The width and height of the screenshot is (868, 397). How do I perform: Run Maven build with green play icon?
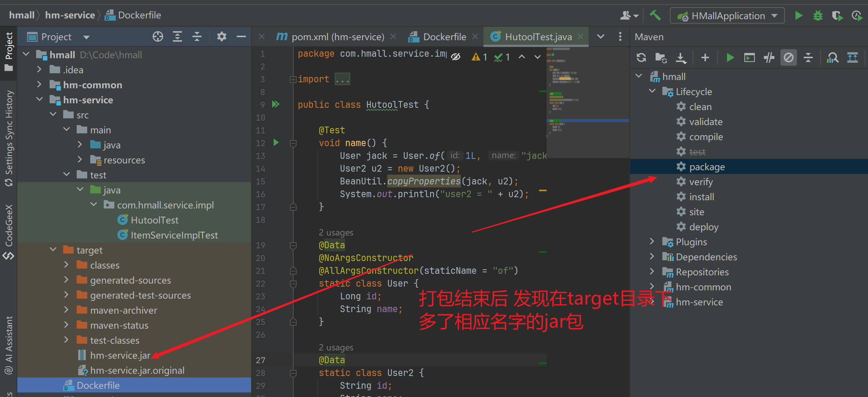point(730,57)
